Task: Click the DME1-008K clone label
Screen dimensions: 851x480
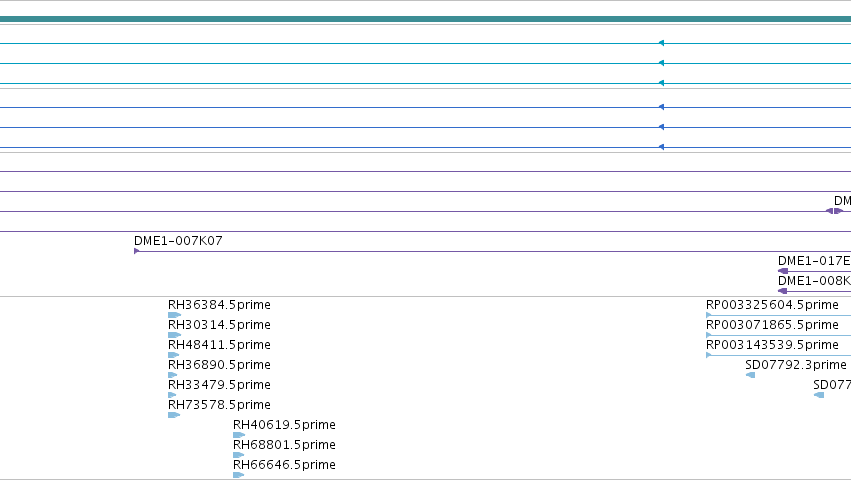Action: coord(814,281)
